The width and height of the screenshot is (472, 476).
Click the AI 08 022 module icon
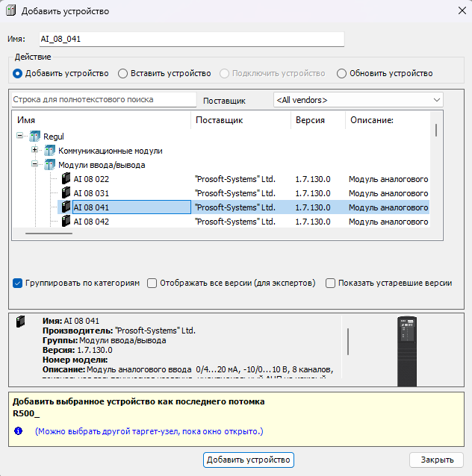(x=66, y=179)
